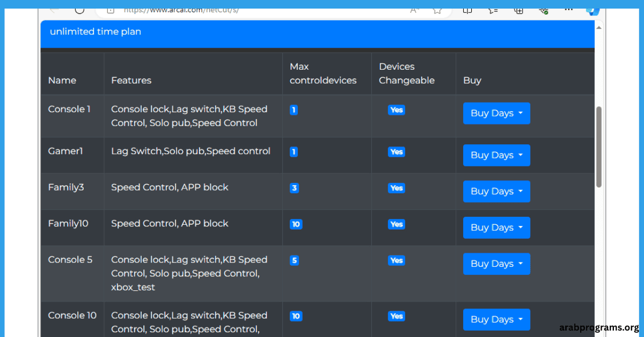
Task: Select the Gamer1 plan name
Action: 65,151
